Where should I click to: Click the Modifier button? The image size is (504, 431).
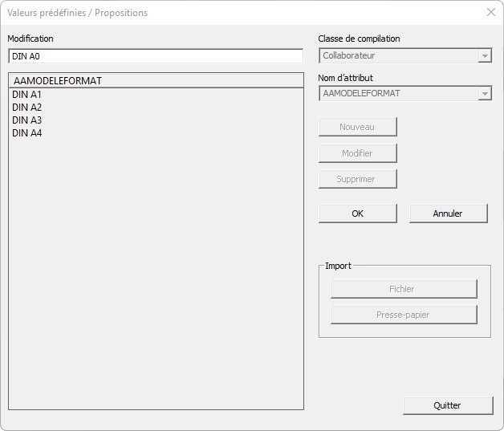tap(358, 153)
